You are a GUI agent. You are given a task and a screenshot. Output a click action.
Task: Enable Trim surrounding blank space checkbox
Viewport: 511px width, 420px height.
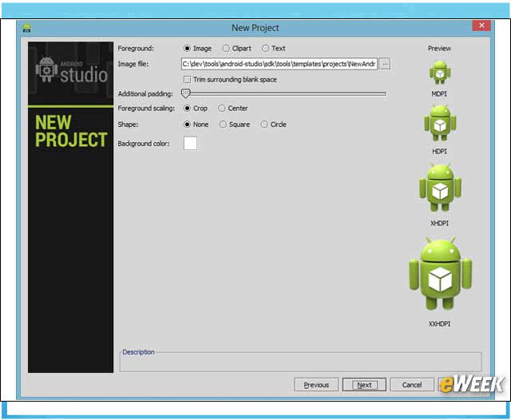click(187, 80)
